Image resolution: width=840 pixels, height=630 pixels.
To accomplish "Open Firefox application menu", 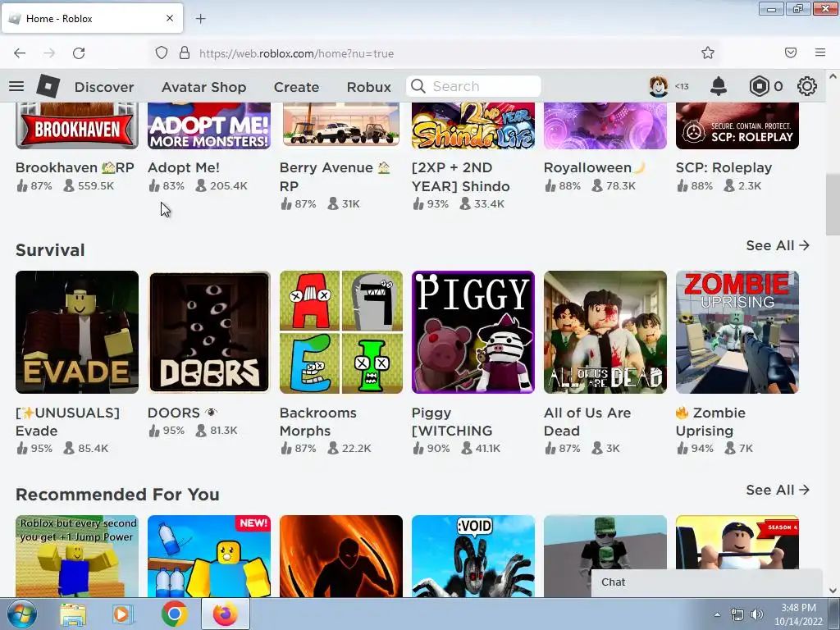I will [x=820, y=52].
